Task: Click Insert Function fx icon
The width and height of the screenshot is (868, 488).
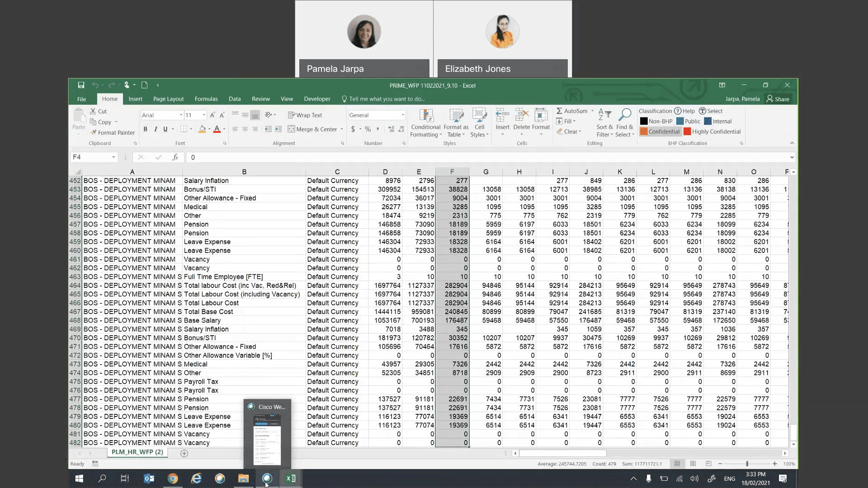Action: pyautogui.click(x=175, y=157)
